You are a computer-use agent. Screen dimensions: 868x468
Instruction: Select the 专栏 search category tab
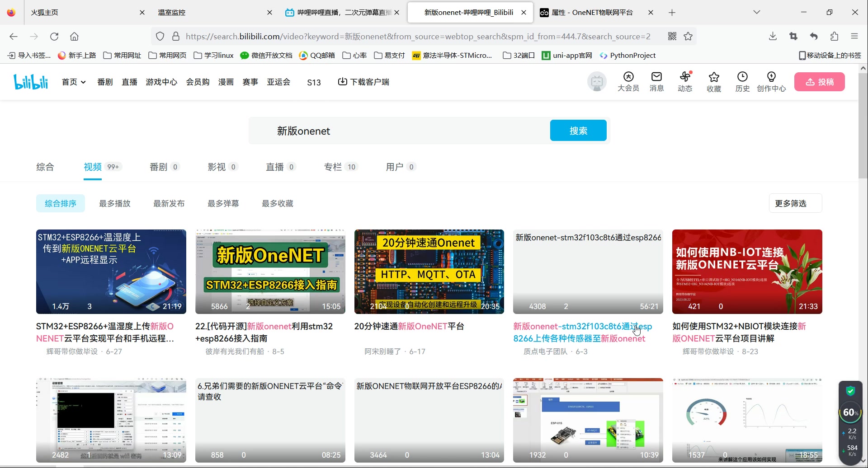[x=340, y=167]
